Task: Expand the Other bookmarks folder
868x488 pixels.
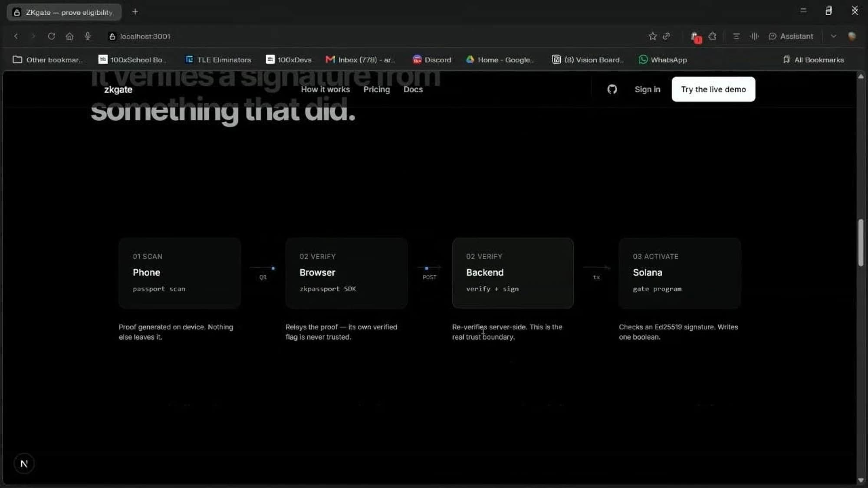Action: click(x=47, y=60)
